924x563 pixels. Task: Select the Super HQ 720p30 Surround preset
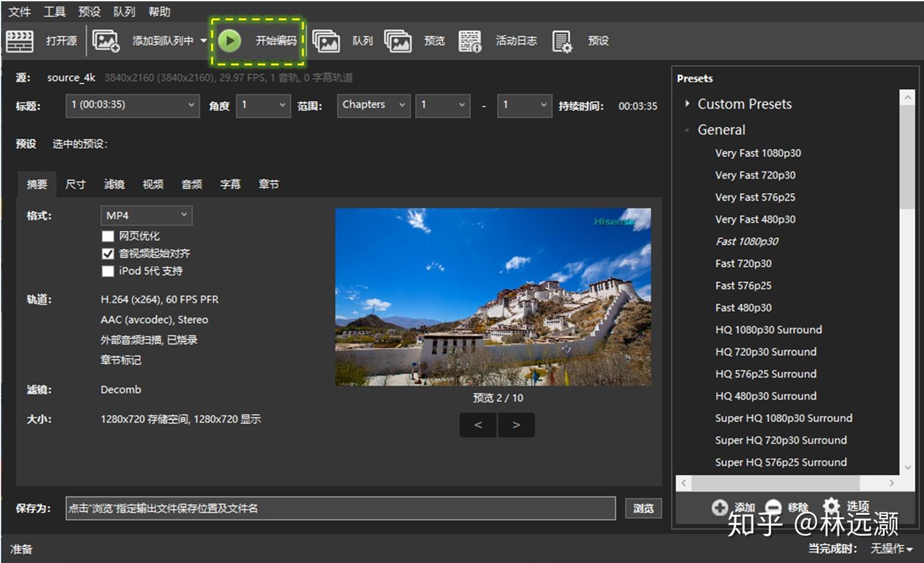pos(781,440)
